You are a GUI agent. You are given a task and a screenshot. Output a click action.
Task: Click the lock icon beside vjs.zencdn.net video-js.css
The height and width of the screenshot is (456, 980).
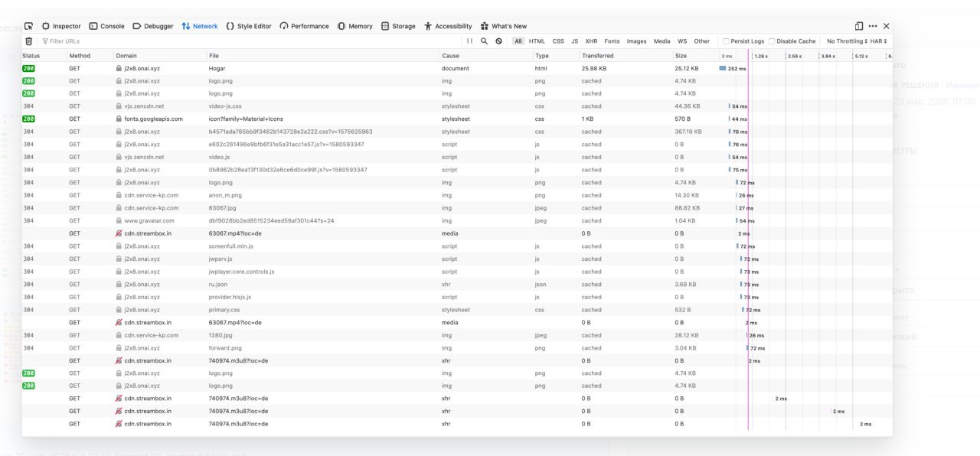tap(119, 106)
